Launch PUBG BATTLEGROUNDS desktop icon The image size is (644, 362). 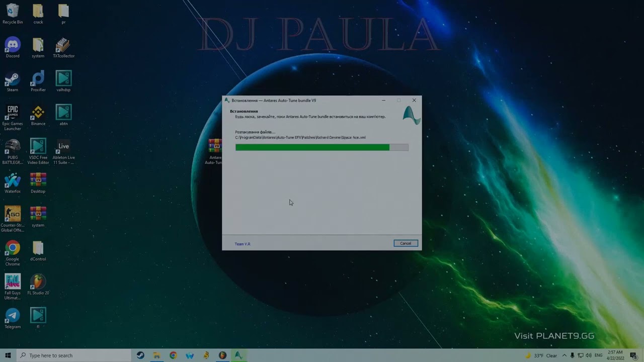(13, 151)
